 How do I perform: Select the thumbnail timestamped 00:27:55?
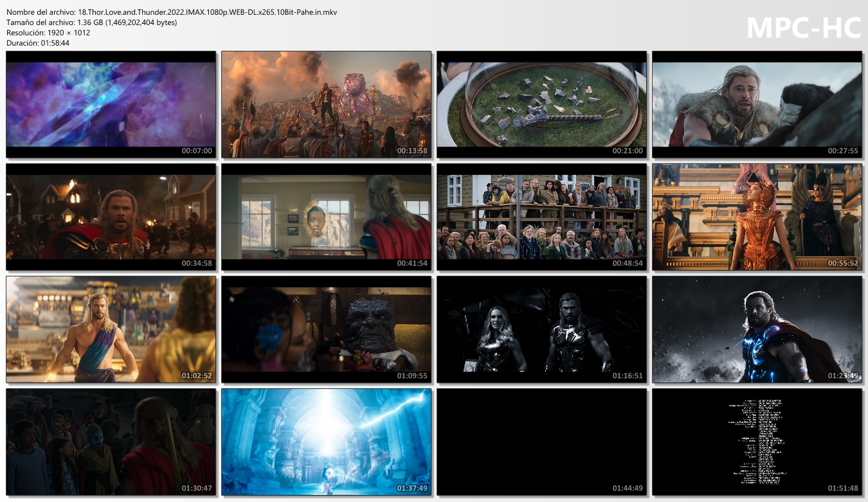(x=757, y=105)
